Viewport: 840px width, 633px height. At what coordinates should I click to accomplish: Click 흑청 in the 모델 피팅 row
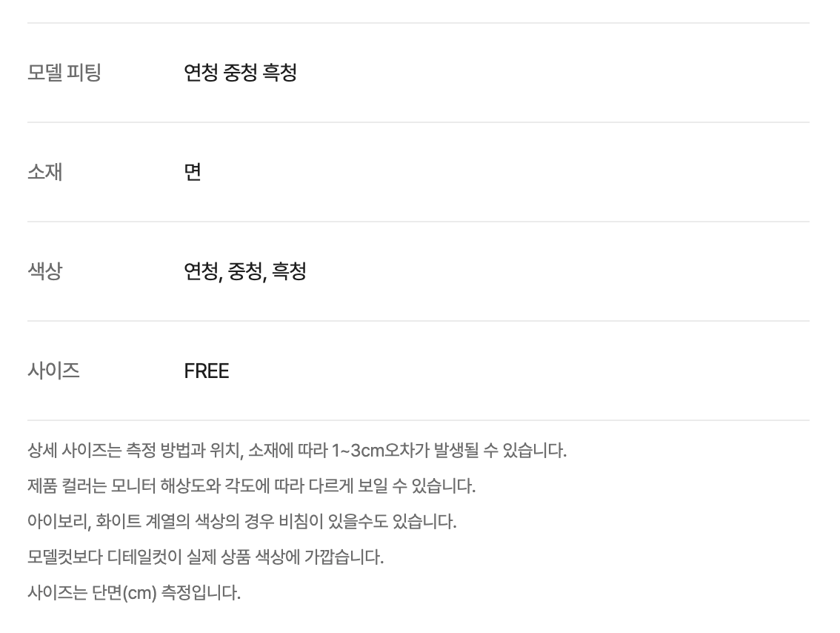[x=280, y=73]
